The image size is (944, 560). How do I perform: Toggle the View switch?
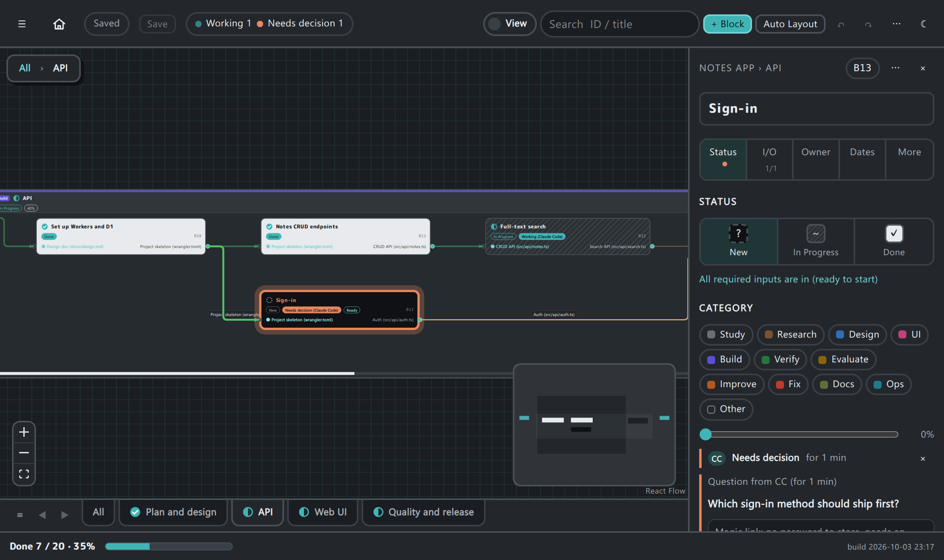click(510, 24)
